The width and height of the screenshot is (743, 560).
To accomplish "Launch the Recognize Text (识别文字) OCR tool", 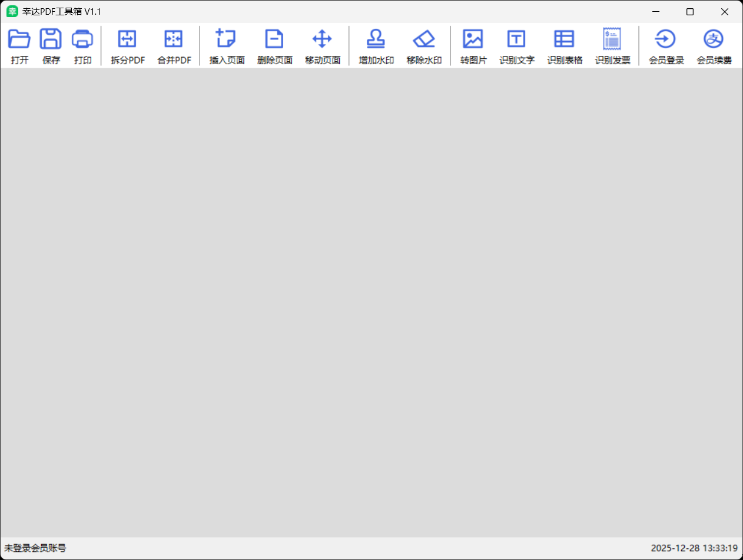I will click(x=516, y=39).
